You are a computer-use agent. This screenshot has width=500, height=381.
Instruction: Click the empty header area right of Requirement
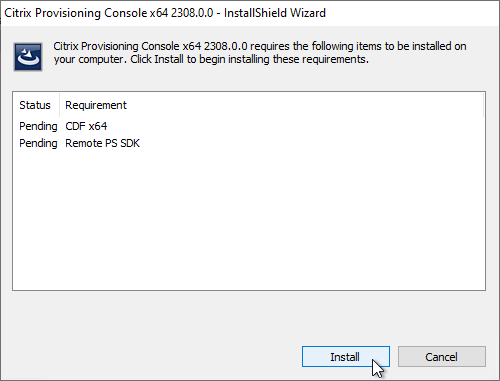pos(305,105)
